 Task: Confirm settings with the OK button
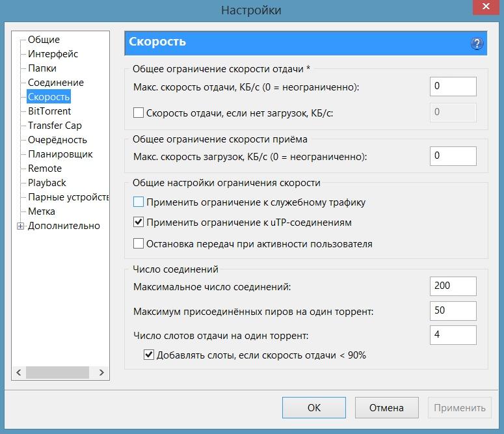coord(314,407)
